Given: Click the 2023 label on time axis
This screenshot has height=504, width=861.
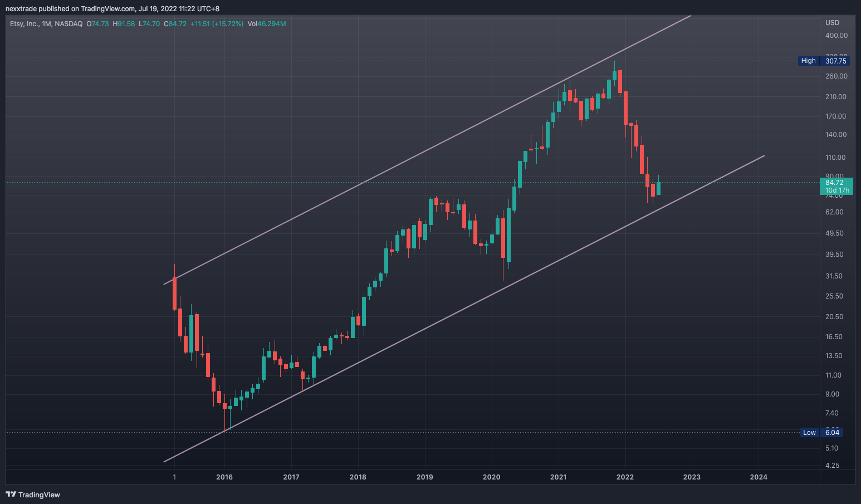Looking at the screenshot, I should click(692, 477).
